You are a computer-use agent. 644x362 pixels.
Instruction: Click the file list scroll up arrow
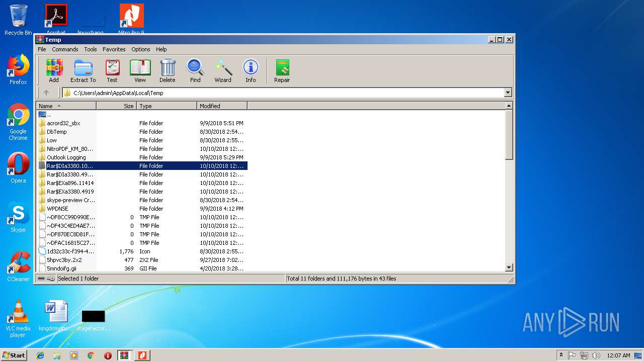click(x=509, y=106)
